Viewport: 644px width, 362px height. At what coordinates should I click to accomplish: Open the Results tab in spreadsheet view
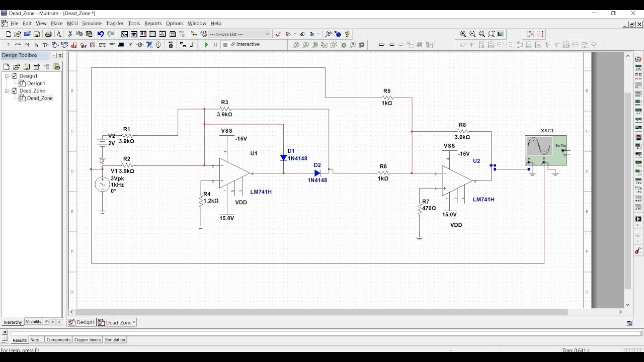point(19,340)
